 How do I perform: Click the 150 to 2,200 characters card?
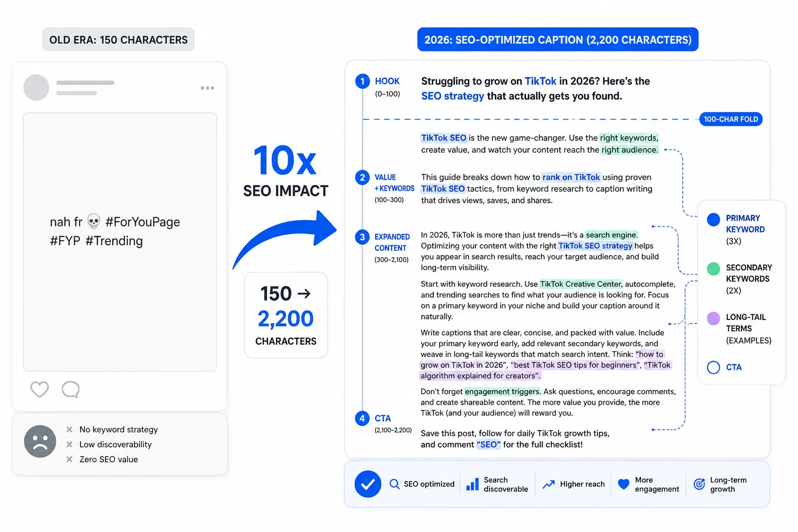(286, 315)
